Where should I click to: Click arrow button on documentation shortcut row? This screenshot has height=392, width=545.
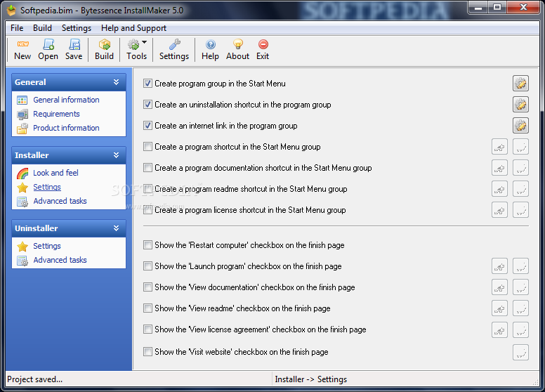click(499, 168)
